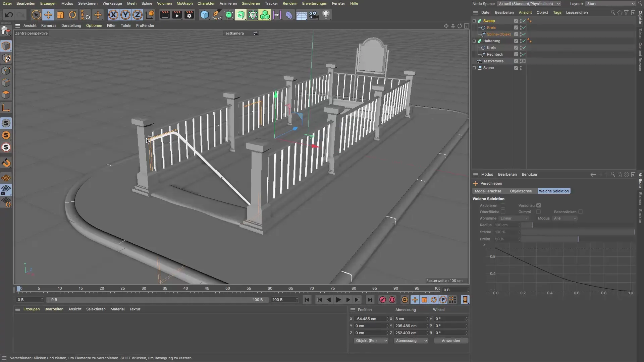Switch to the Modellierachse tab
Screen dimensions: 644x362
[488, 191]
